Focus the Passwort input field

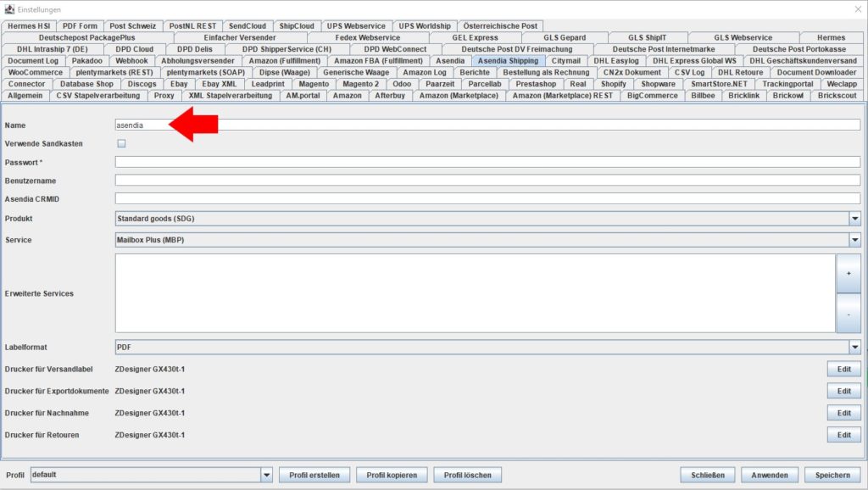click(x=487, y=162)
